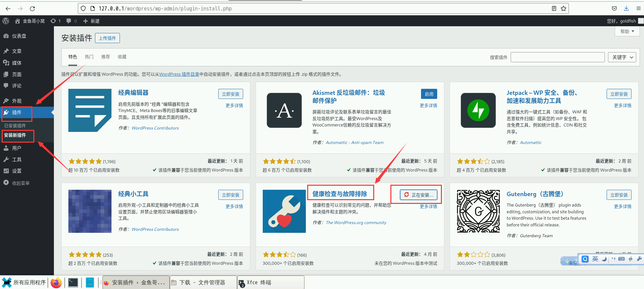Open reader view icon in address bar
The height and width of the screenshot is (289, 644).
(554, 8)
